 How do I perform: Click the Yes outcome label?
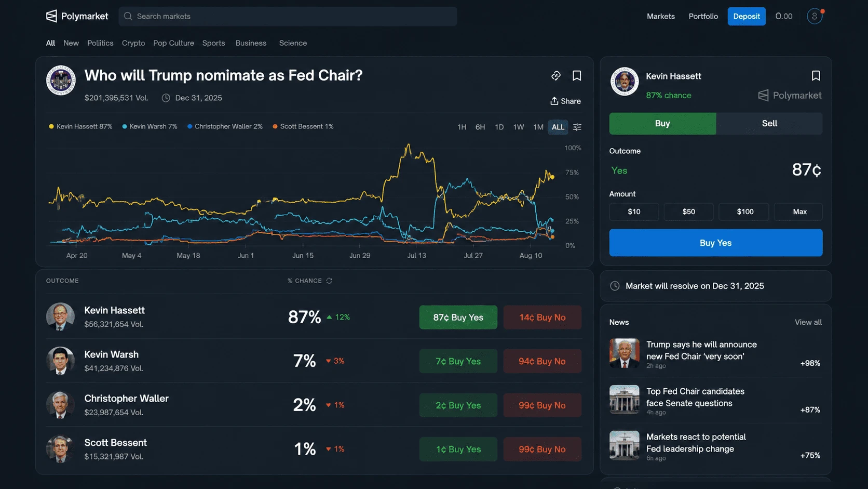(x=619, y=170)
